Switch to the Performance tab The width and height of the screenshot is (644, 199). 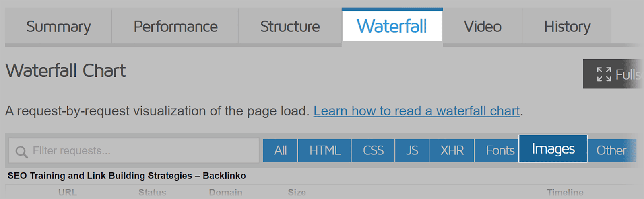(175, 27)
